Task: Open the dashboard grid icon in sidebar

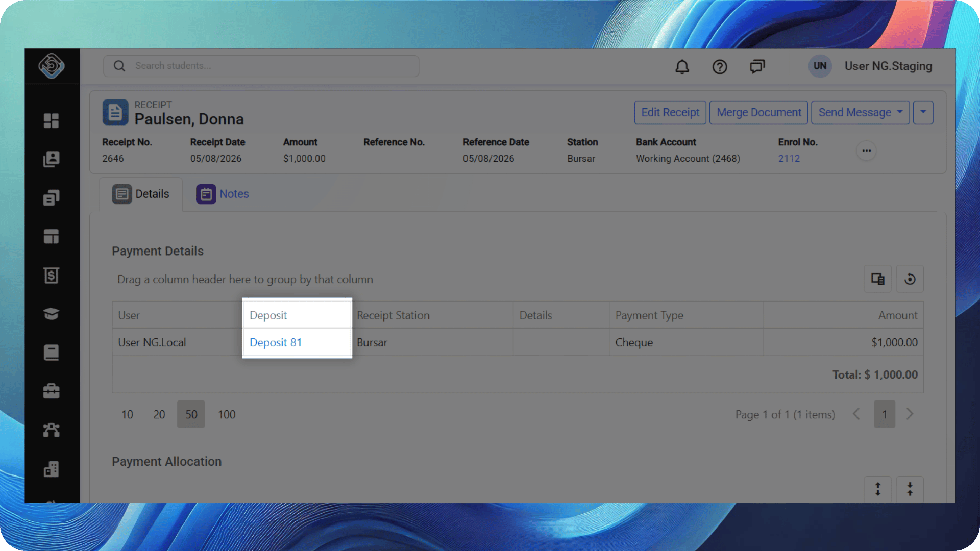Action: click(52, 120)
